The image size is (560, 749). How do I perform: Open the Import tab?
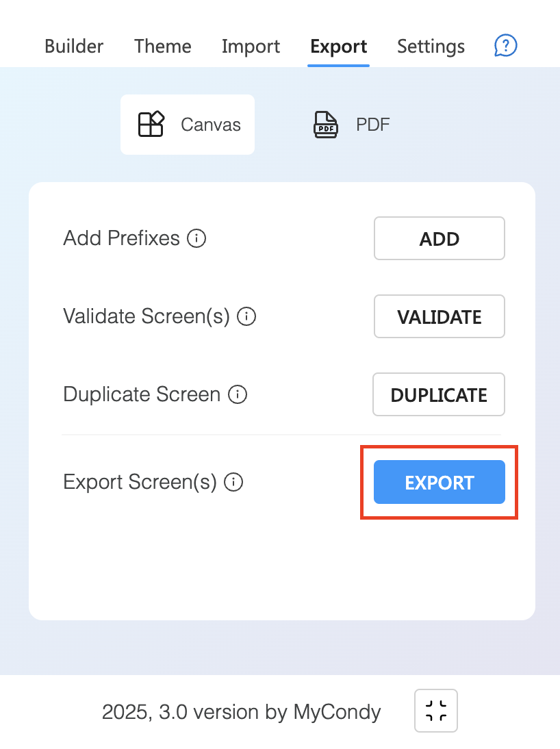(x=251, y=47)
